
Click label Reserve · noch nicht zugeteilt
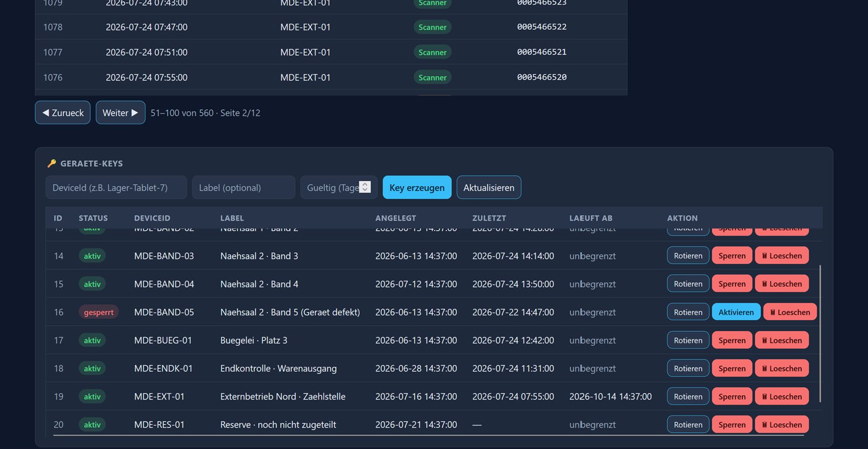tap(278, 425)
